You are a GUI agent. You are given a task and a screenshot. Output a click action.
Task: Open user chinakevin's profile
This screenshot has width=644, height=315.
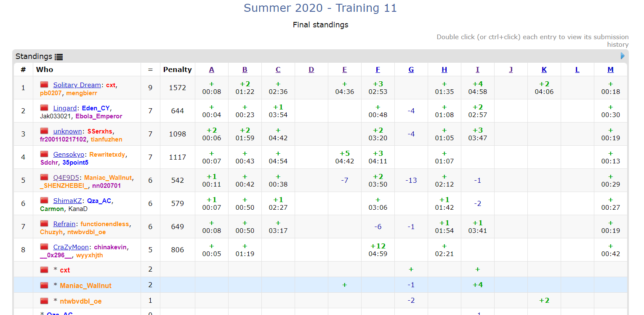tap(111, 247)
